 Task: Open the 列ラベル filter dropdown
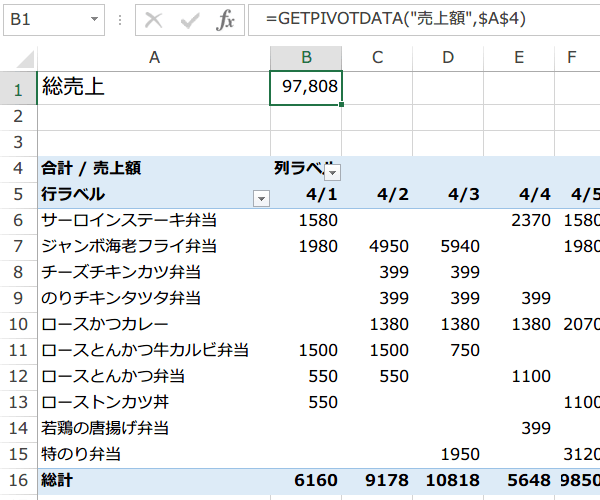pyautogui.click(x=333, y=173)
